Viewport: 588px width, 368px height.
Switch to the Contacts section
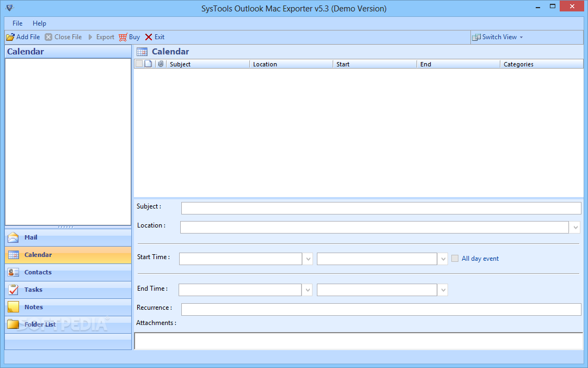tap(68, 272)
